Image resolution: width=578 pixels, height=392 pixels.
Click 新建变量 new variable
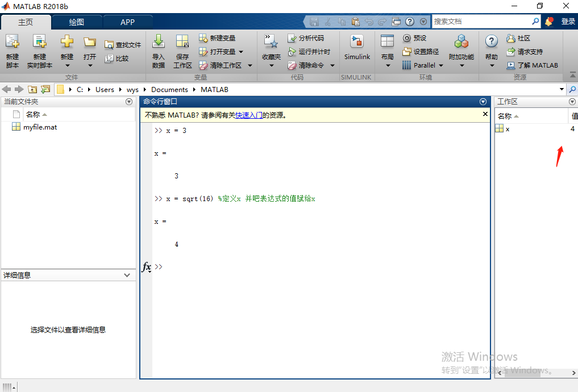pos(217,38)
